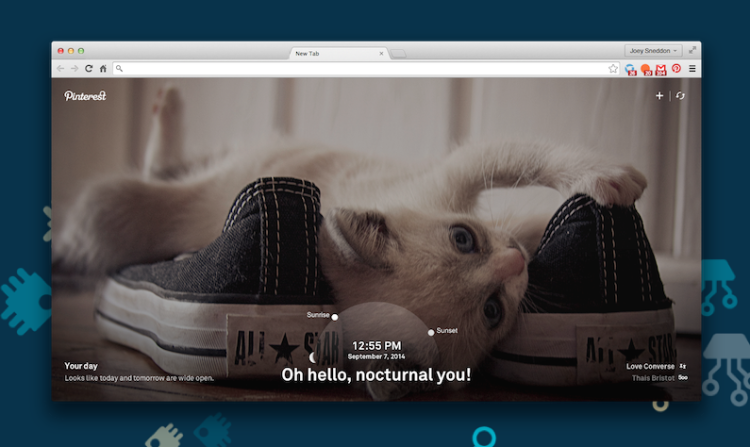This screenshot has height=447, width=750.
Task: Click the plus icon in the page header
Action: click(x=659, y=96)
